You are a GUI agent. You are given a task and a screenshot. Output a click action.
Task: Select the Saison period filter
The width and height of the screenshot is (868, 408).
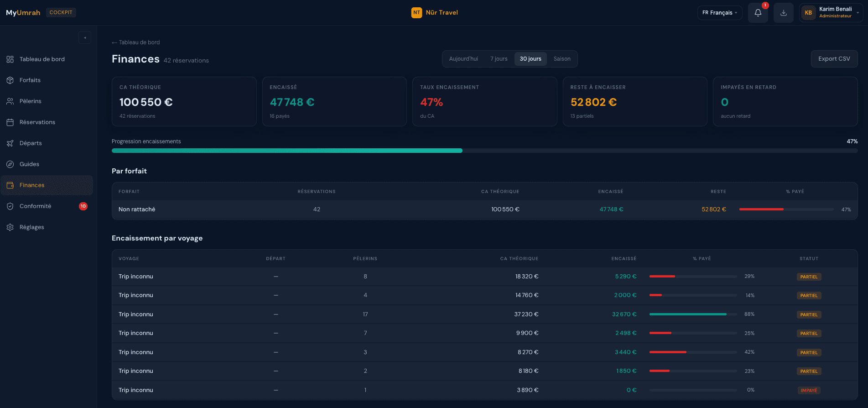(x=562, y=59)
